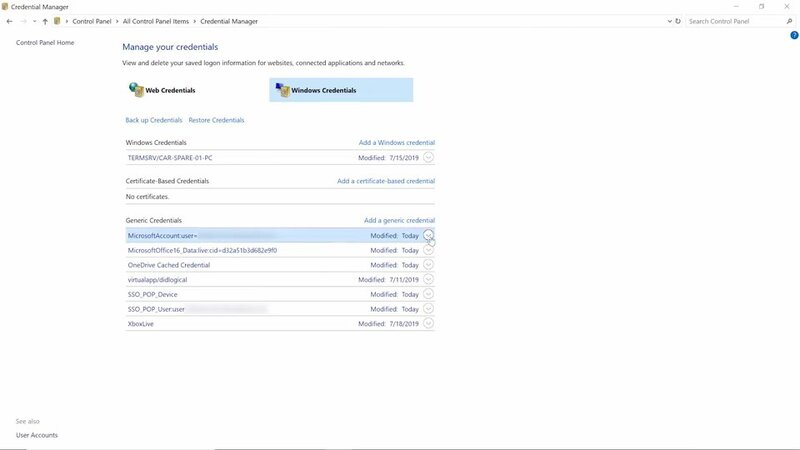Click the Forward navigation arrow
The height and width of the screenshot is (450, 800).
tap(23, 21)
